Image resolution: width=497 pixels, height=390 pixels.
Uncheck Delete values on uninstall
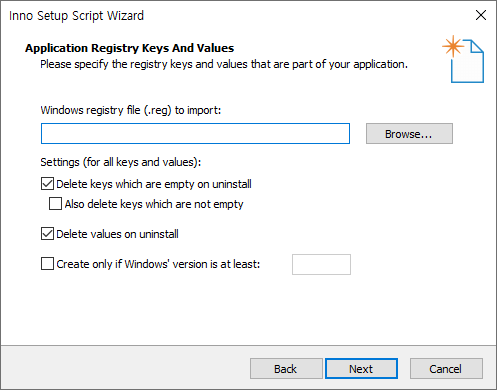click(47, 234)
